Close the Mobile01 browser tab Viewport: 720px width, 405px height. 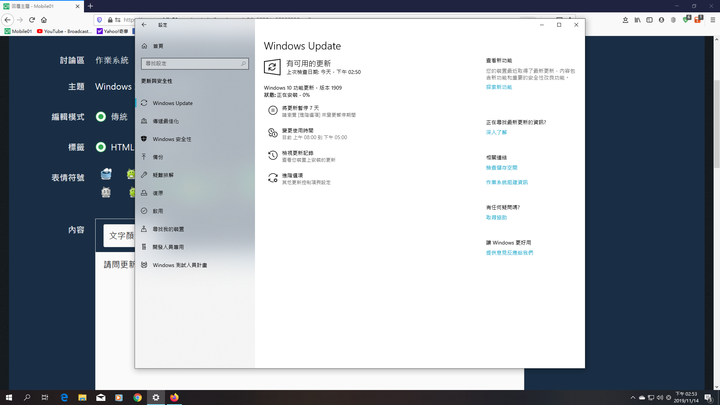coord(77,6)
